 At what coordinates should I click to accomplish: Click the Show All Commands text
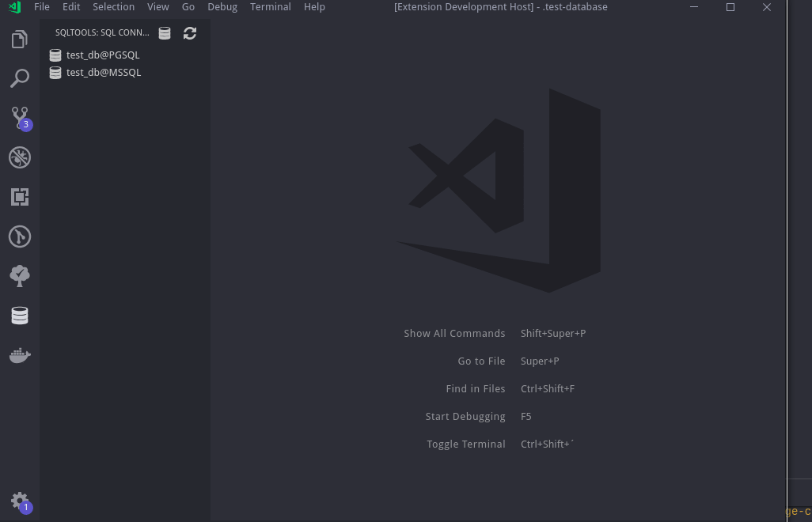coord(454,333)
